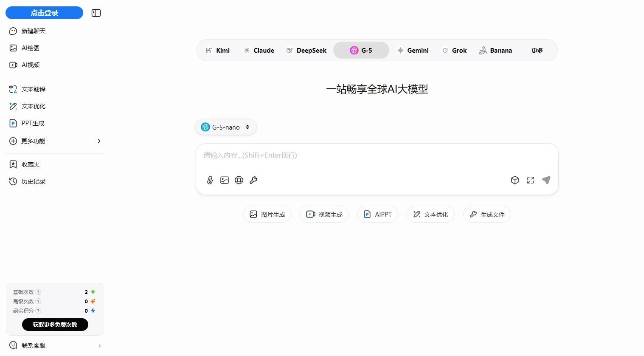Viewport: 644px width, 356px height.
Task: Click the AIPPT quick action button
Action: coord(377,214)
